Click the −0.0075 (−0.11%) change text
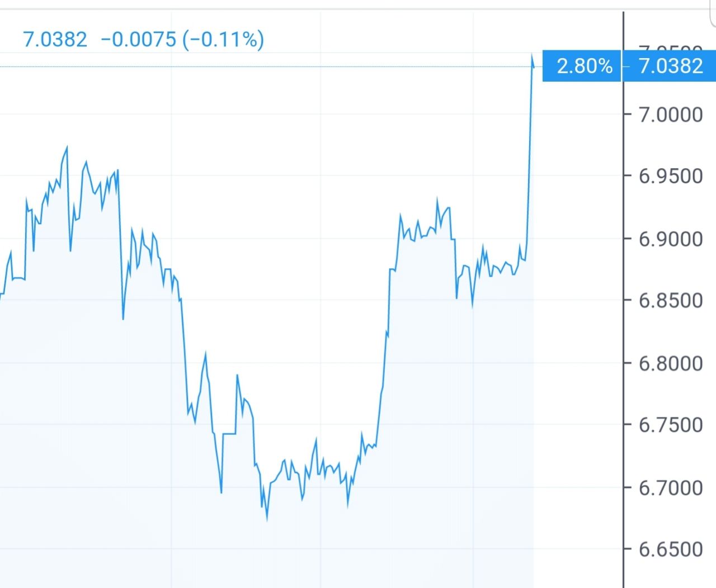 182,40
